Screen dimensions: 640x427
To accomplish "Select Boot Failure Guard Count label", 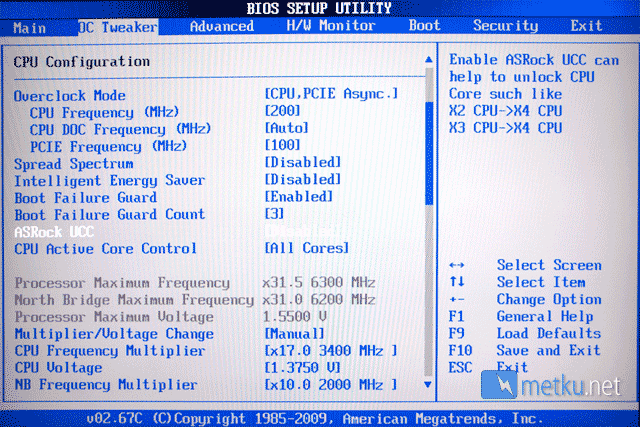I will 109,215.
